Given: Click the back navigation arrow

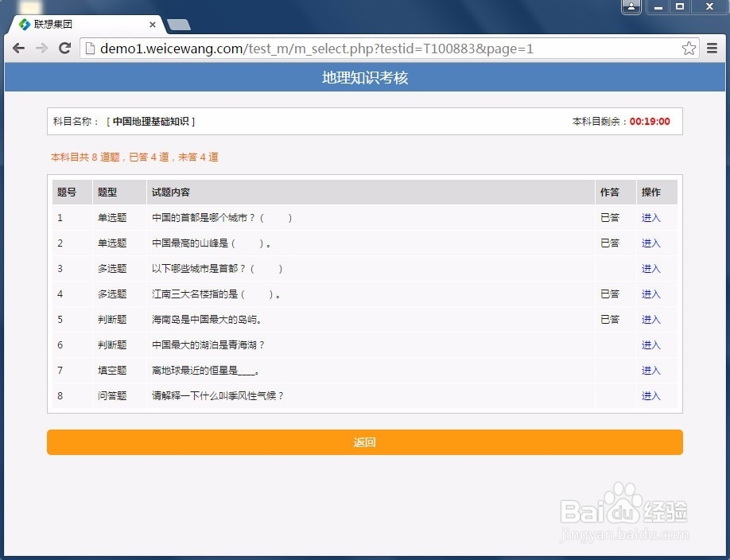Looking at the screenshot, I should (x=18, y=48).
